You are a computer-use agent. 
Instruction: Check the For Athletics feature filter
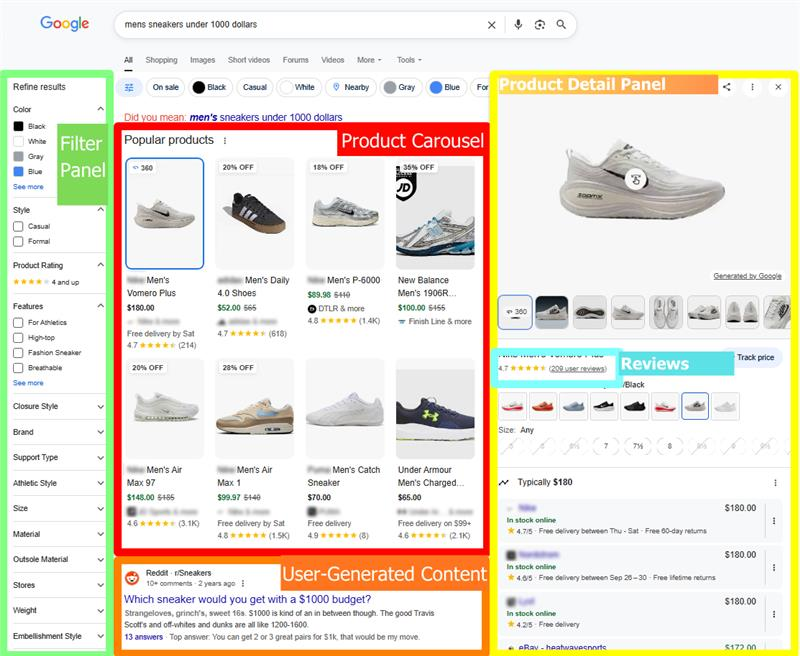coord(19,323)
